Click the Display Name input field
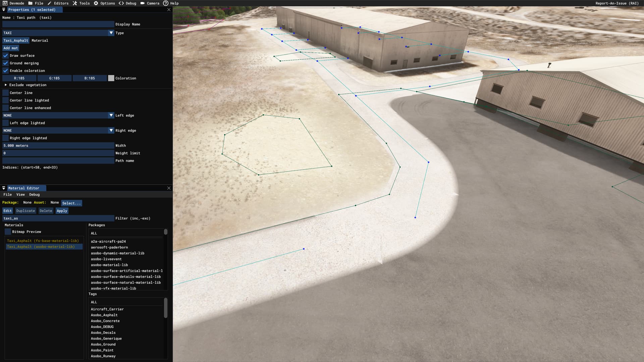644x362 pixels. [58, 24]
